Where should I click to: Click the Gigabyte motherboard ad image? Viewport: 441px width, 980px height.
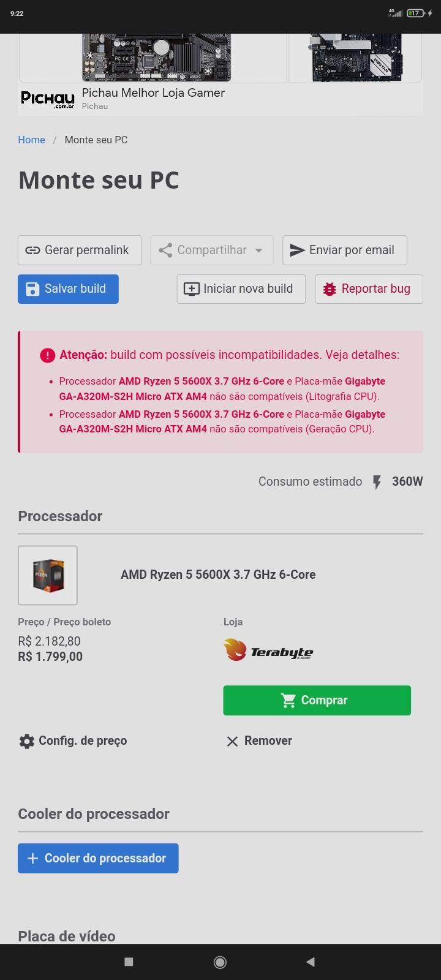(156, 58)
